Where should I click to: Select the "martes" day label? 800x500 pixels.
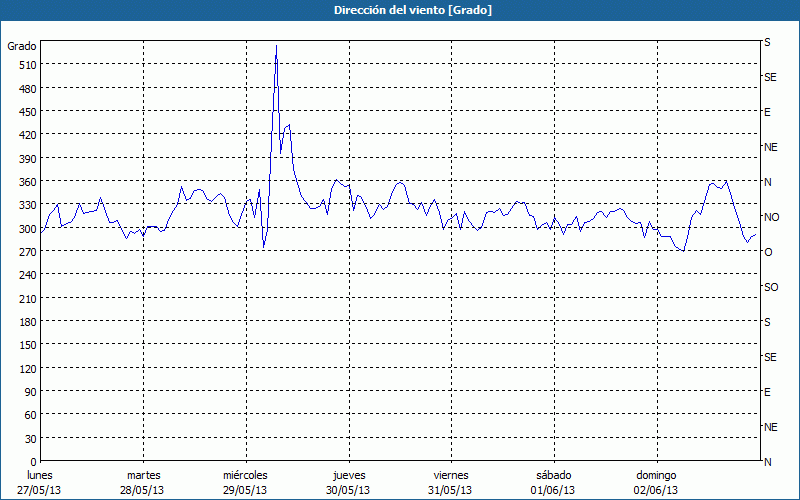[143, 475]
